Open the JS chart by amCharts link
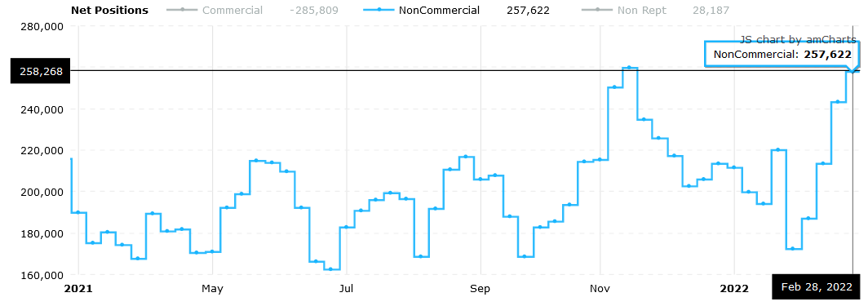 coord(798,39)
